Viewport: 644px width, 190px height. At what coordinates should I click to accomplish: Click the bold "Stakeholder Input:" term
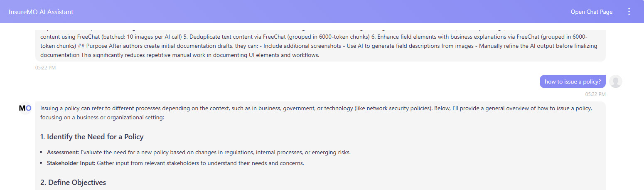pyautogui.click(x=71, y=163)
